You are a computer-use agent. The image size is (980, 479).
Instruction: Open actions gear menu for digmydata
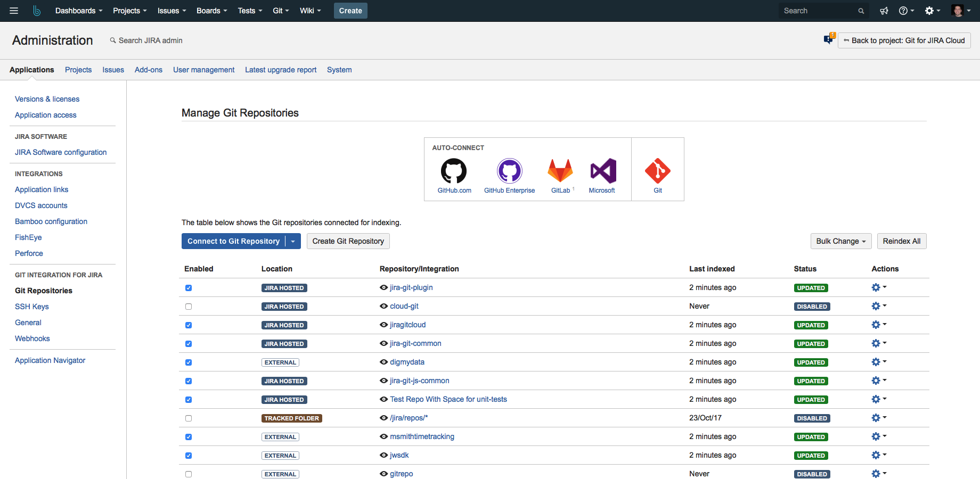[x=878, y=362]
